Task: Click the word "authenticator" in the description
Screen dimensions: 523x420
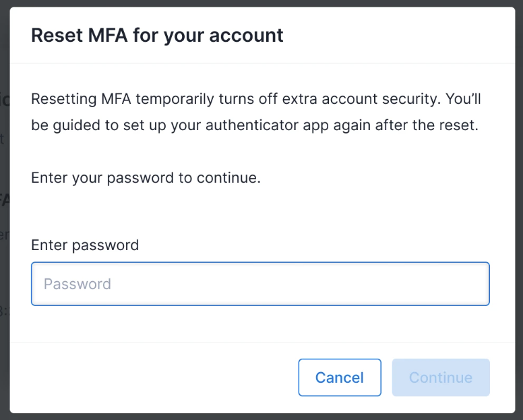Action: [249, 126]
